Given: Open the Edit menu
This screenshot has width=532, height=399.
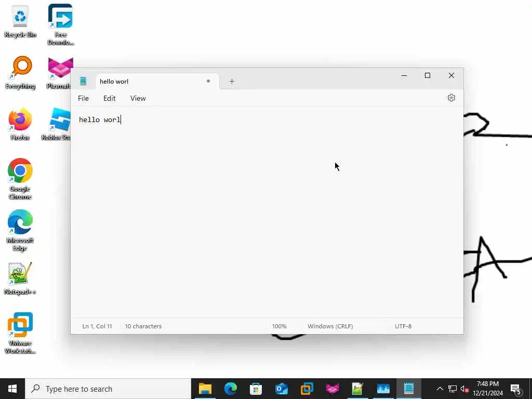Looking at the screenshot, I should click(x=109, y=98).
